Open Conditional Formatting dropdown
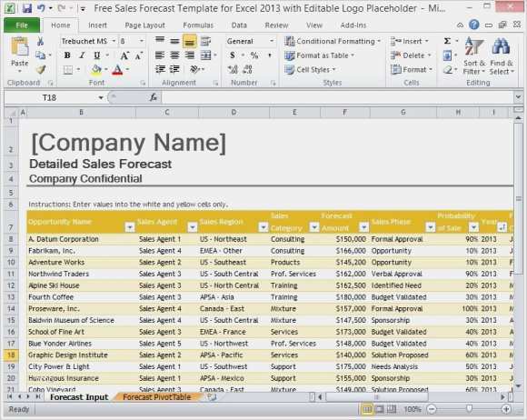This screenshot has height=420, width=527. [x=333, y=41]
